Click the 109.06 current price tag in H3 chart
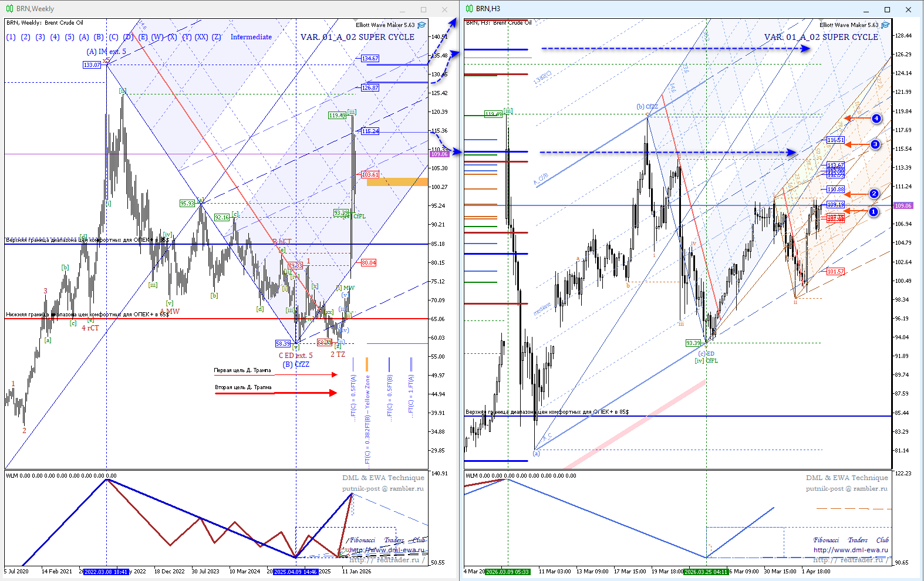Viewport: 924px width, 581px height. 903,205
